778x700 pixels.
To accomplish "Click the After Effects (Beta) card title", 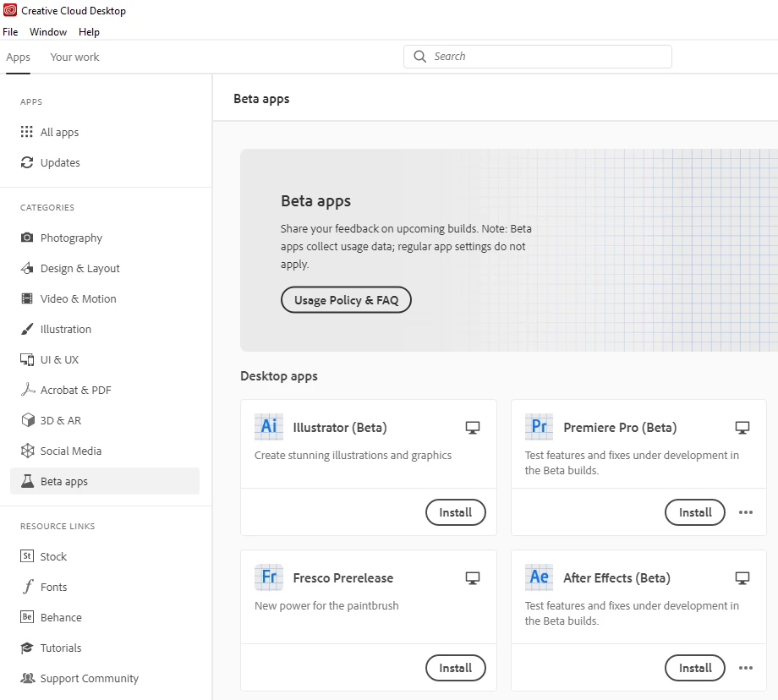I will tap(616, 578).
